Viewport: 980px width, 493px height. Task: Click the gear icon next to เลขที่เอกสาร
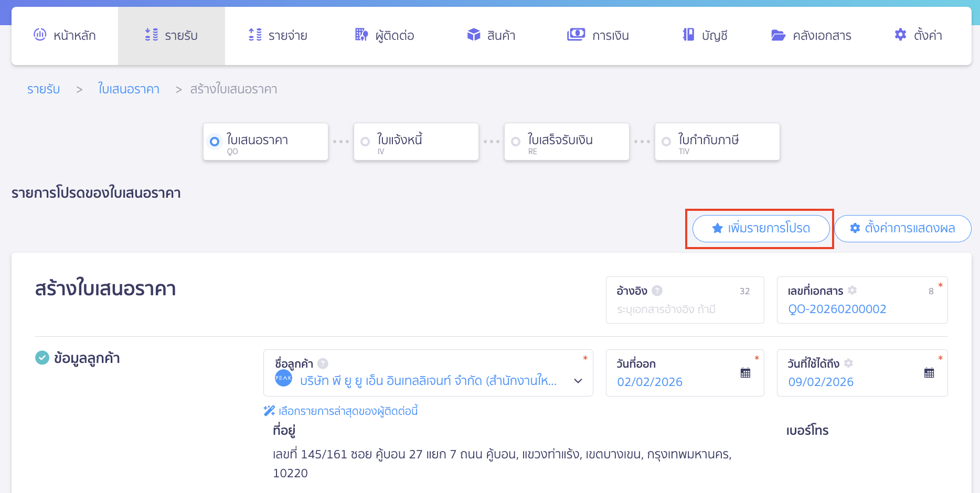[x=853, y=290]
